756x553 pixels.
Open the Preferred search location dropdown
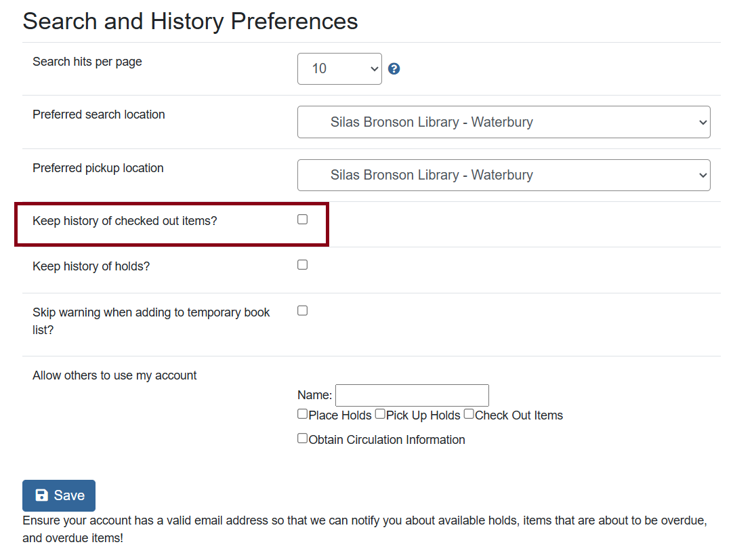pyautogui.click(x=503, y=122)
